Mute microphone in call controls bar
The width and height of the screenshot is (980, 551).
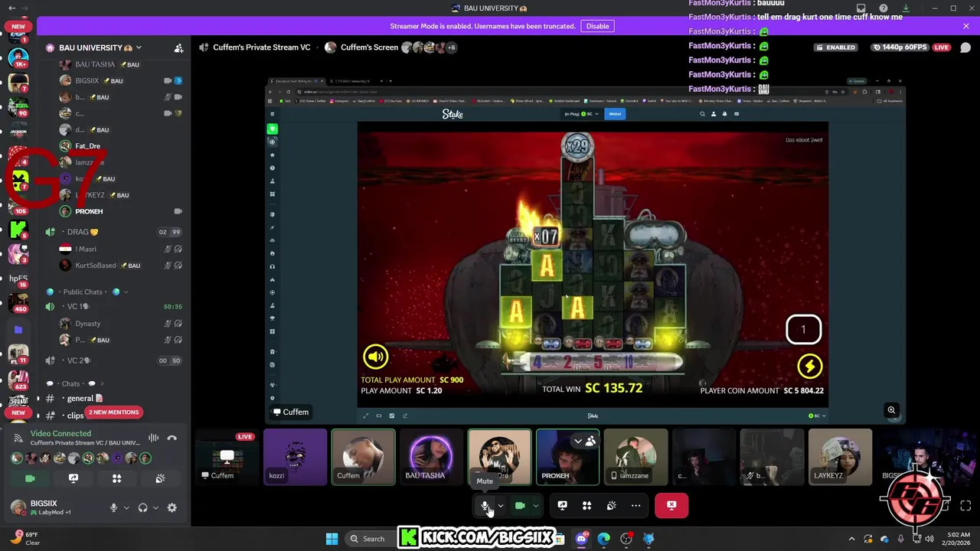pos(485,505)
